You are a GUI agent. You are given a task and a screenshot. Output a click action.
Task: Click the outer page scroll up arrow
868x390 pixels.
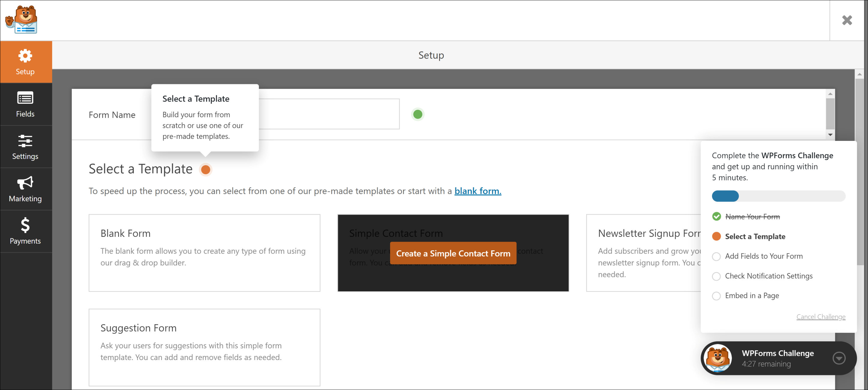tap(859, 74)
